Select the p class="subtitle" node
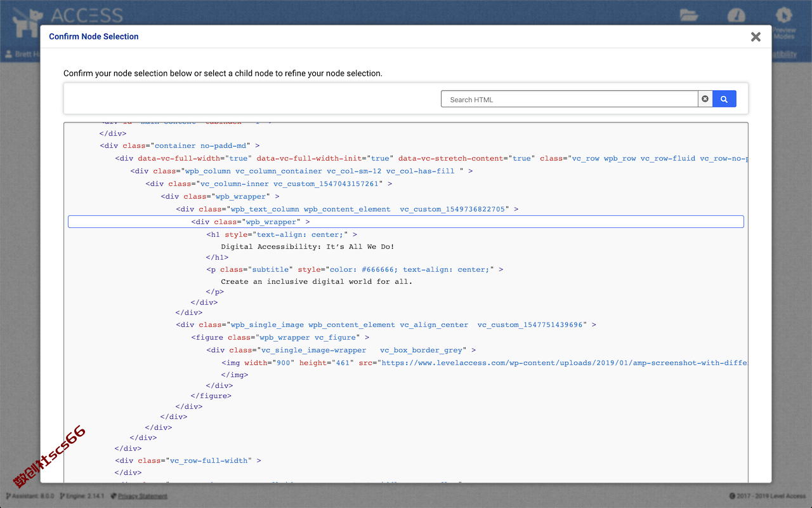Image resolution: width=812 pixels, height=508 pixels. (355, 269)
